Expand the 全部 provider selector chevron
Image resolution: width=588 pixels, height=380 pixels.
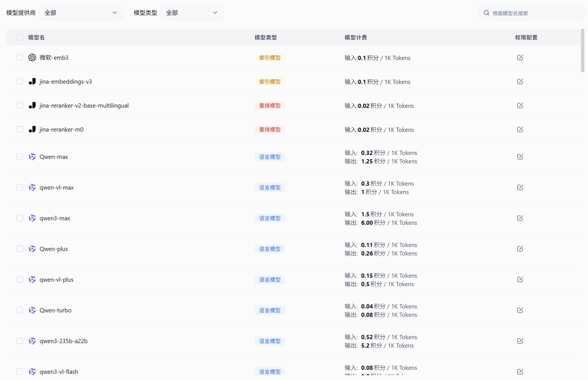point(115,13)
